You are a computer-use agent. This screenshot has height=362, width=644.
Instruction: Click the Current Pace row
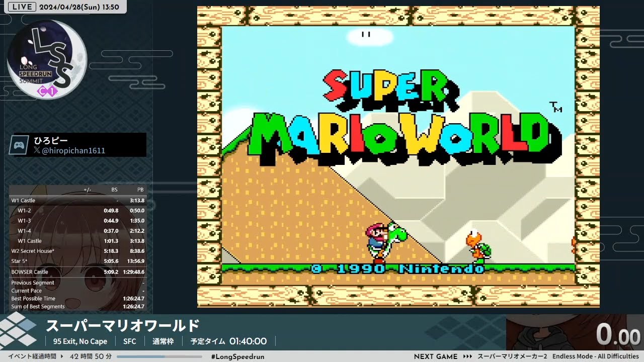click(78, 291)
